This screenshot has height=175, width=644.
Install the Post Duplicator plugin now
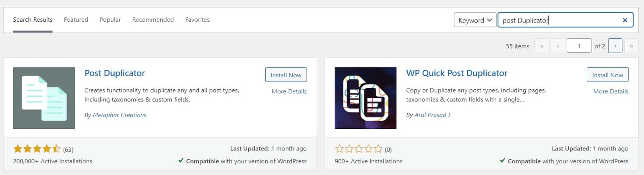[x=286, y=75]
